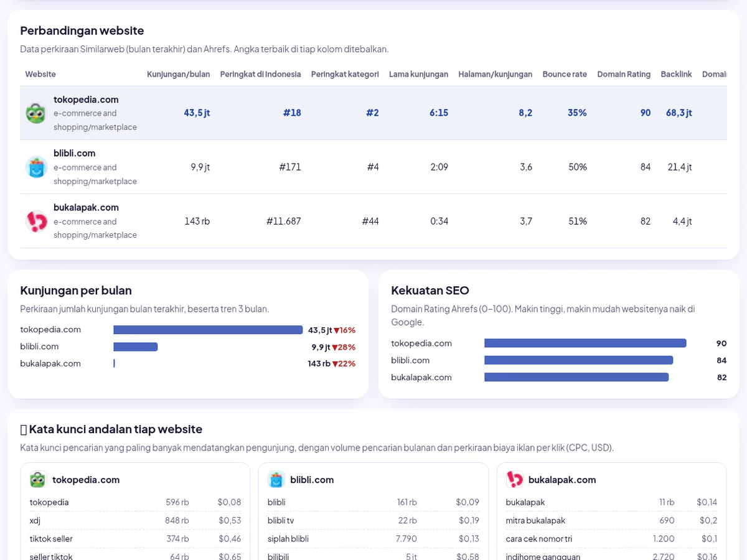Select the "Halaman/kunjungan" column header
Screen dimensions: 747x560
[x=495, y=74]
